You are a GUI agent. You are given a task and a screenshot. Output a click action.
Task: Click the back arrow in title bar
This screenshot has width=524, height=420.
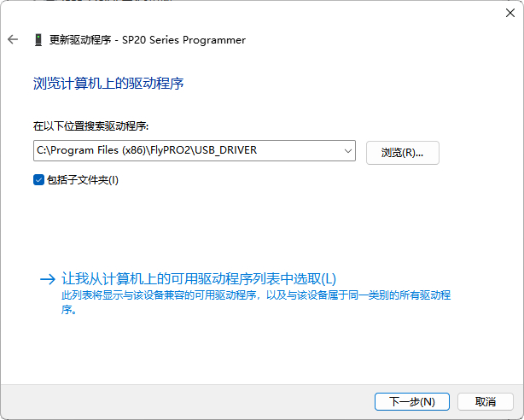[13, 40]
